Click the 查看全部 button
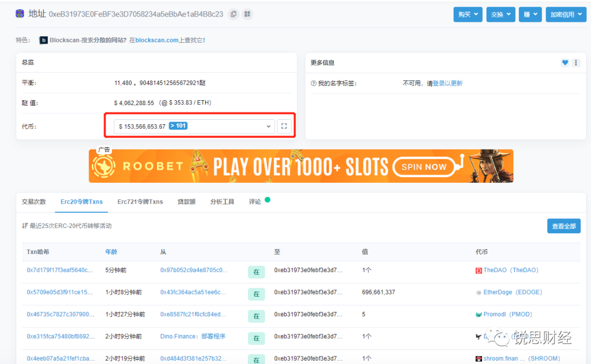591x364 pixels. point(564,226)
